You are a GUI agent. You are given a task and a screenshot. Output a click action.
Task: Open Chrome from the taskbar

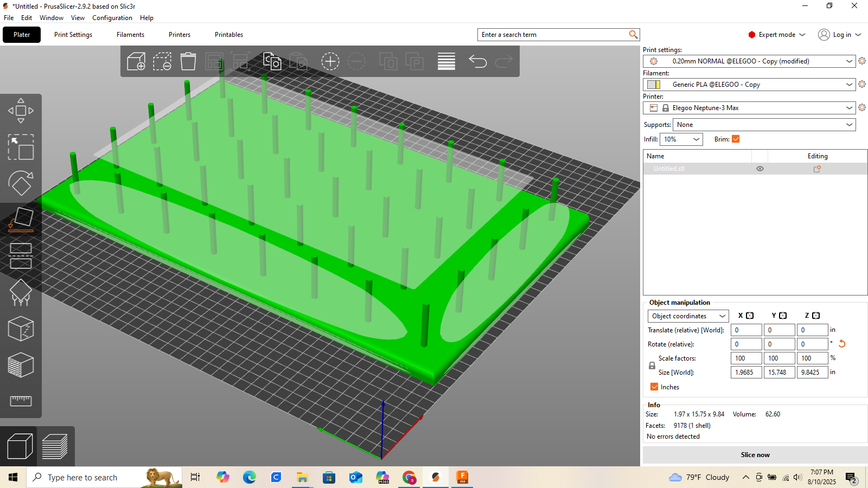[x=409, y=477]
